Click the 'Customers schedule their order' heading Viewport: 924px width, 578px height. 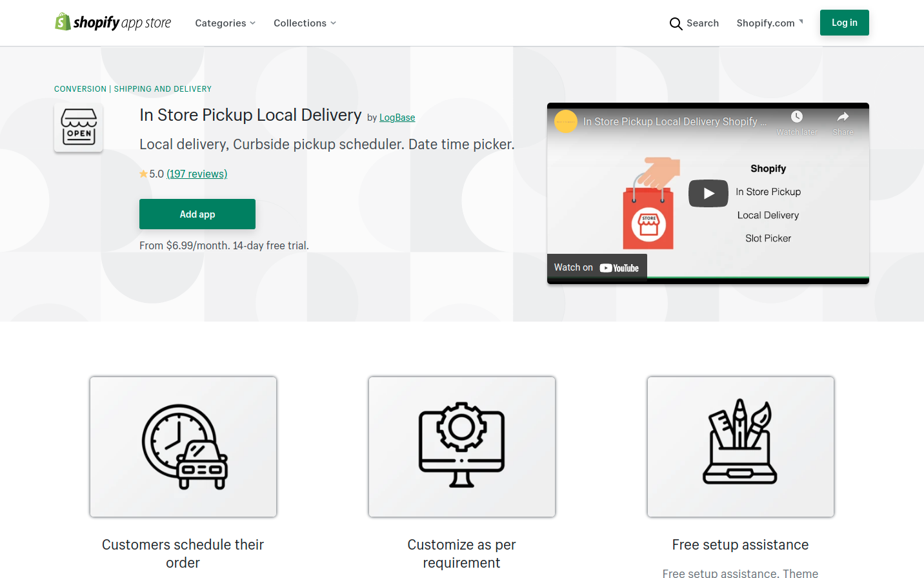point(183,553)
